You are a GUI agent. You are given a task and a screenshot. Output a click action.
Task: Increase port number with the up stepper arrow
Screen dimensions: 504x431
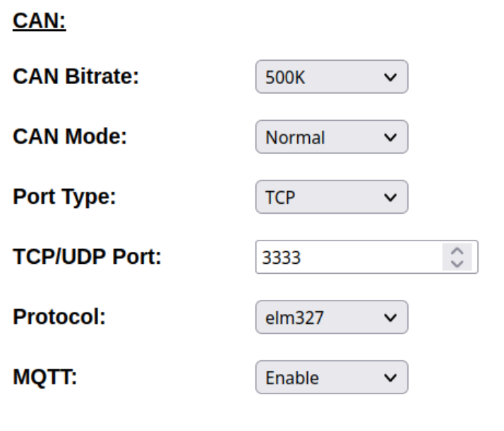pyautogui.click(x=457, y=251)
